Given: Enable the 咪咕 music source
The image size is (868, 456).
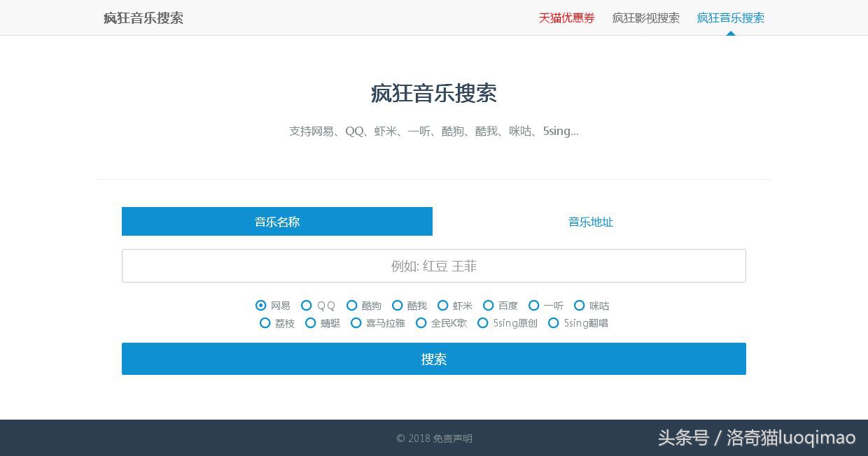Looking at the screenshot, I should point(580,306).
